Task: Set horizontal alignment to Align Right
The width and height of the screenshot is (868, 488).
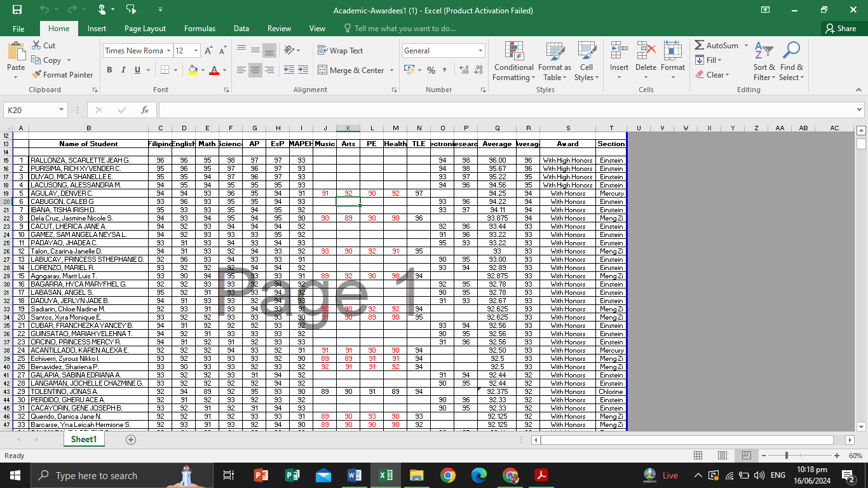Action: click(x=269, y=70)
